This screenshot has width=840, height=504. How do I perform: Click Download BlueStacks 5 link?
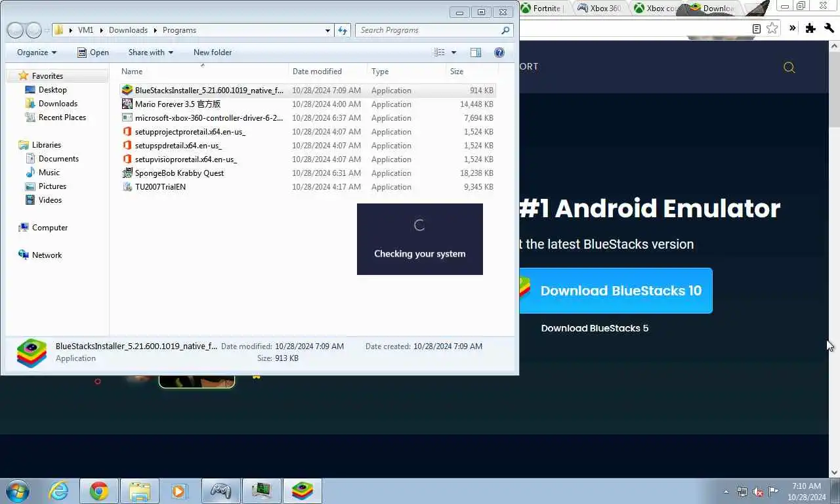point(595,328)
